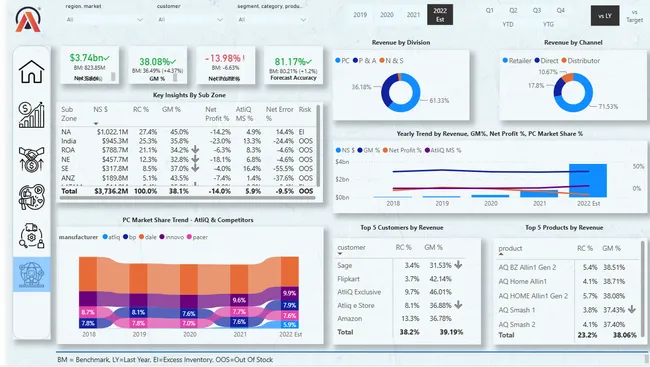Select quarter Q1
This screenshot has width=650, height=367.
coord(490,10)
